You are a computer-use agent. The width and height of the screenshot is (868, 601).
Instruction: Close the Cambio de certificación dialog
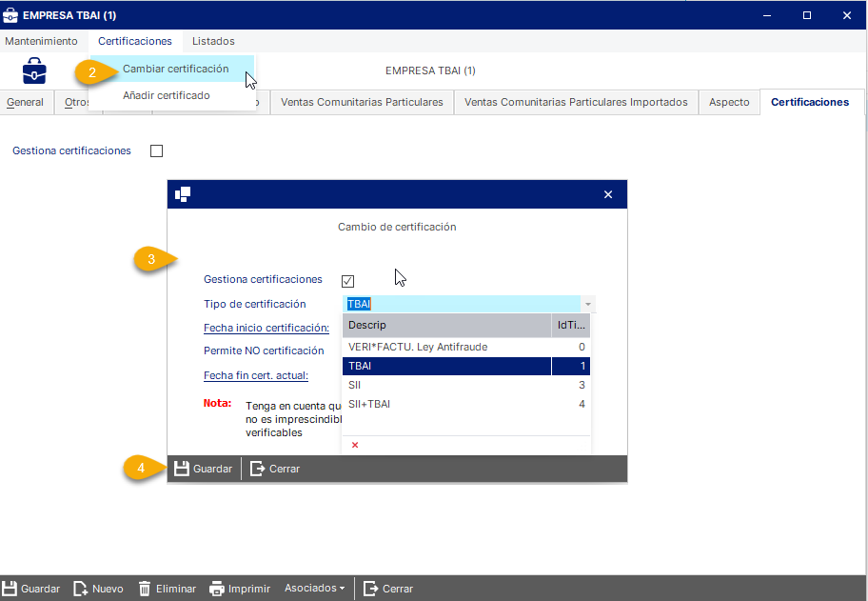[608, 194]
